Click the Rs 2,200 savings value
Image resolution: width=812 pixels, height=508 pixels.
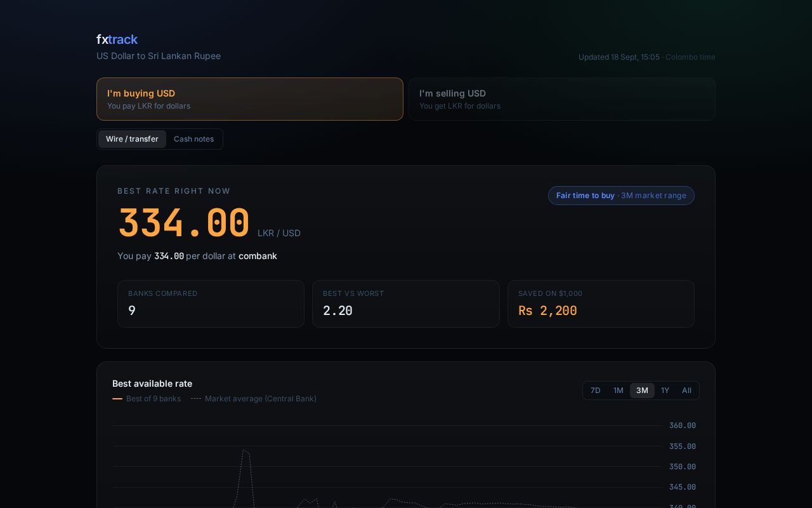coord(547,311)
